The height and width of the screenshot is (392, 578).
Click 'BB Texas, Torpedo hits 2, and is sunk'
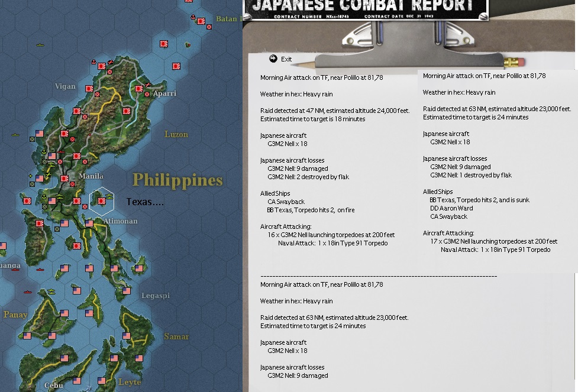479,200
